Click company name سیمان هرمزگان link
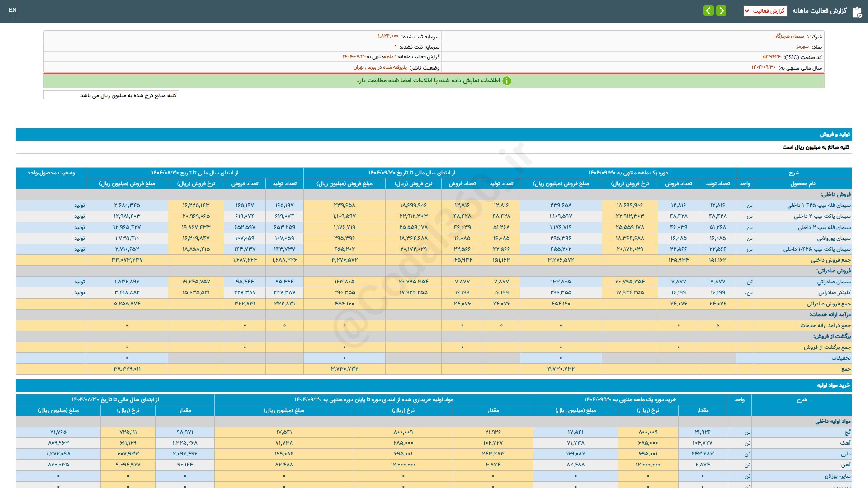This screenshot has height=488, width=868. pyautogui.click(x=788, y=36)
